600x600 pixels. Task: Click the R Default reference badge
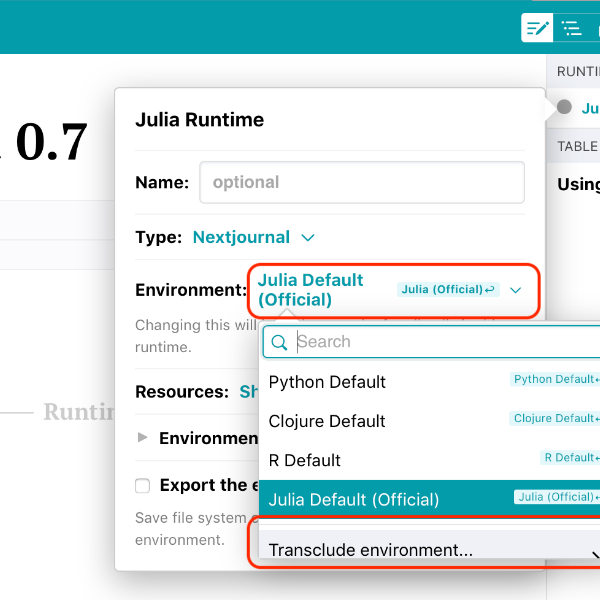[570, 458]
